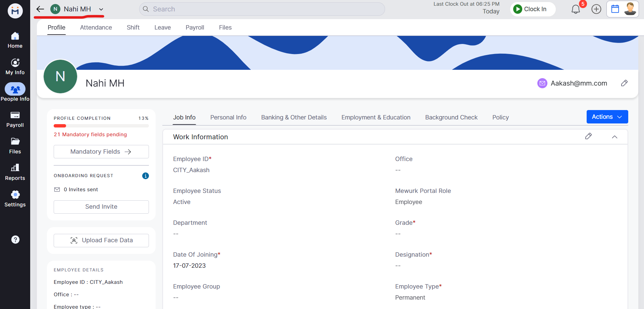Click the Send Invite button

101,207
